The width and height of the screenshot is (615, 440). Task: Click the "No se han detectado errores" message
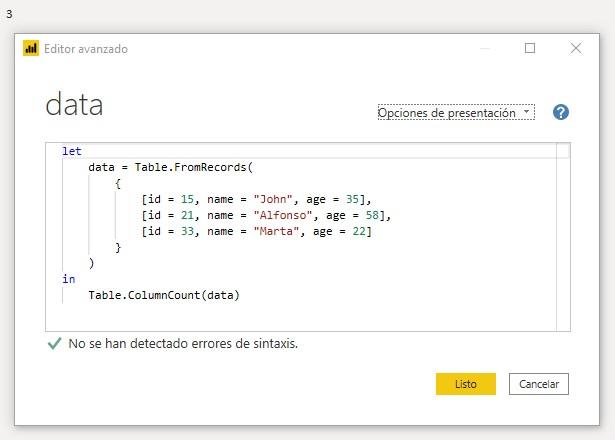pos(183,343)
